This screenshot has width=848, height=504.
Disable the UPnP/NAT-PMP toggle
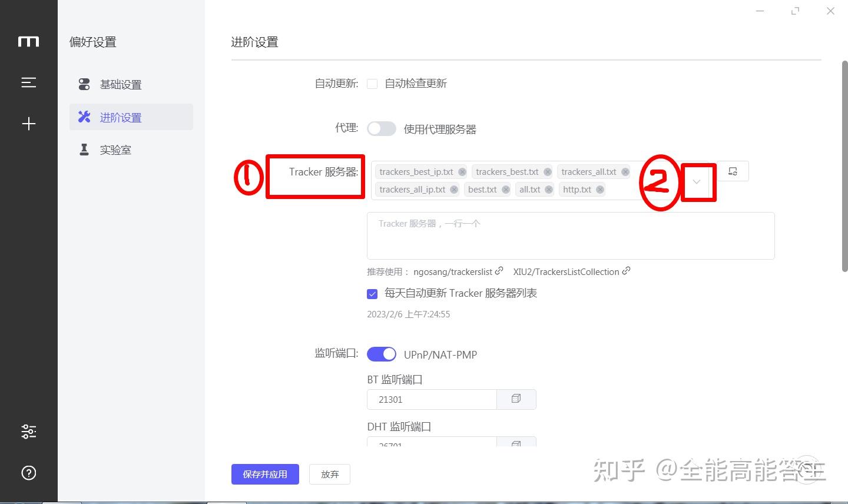382,354
